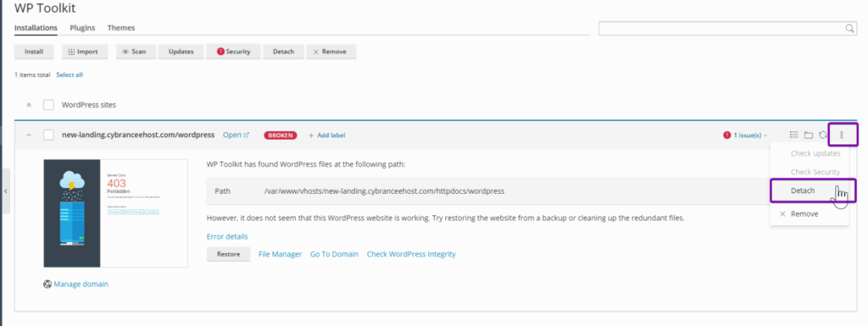Click the Manage domain link
This screenshot has height=326, width=868.
click(81, 284)
